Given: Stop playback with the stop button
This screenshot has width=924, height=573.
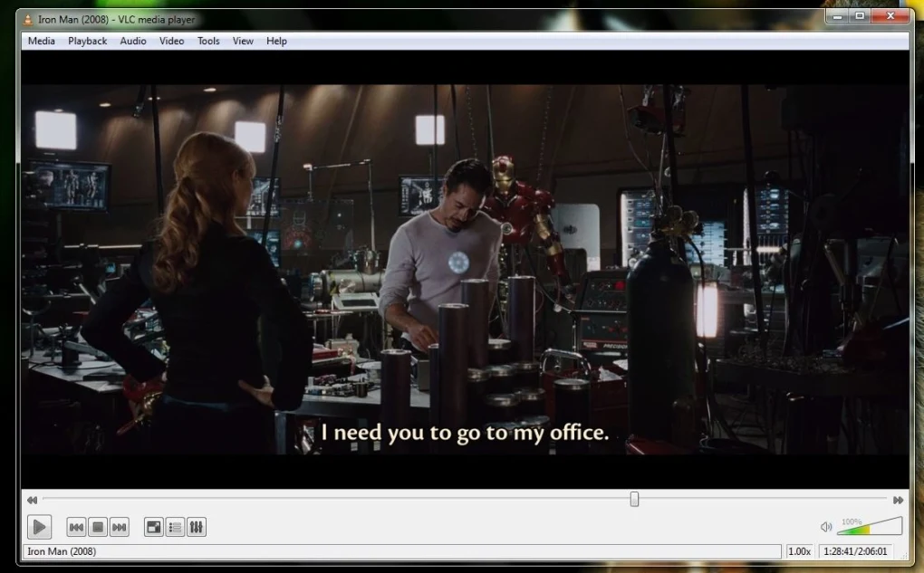Looking at the screenshot, I should point(98,527).
